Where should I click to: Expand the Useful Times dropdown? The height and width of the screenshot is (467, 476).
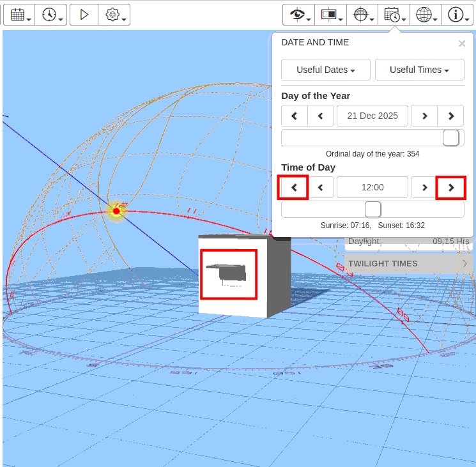[x=419, y=70]
